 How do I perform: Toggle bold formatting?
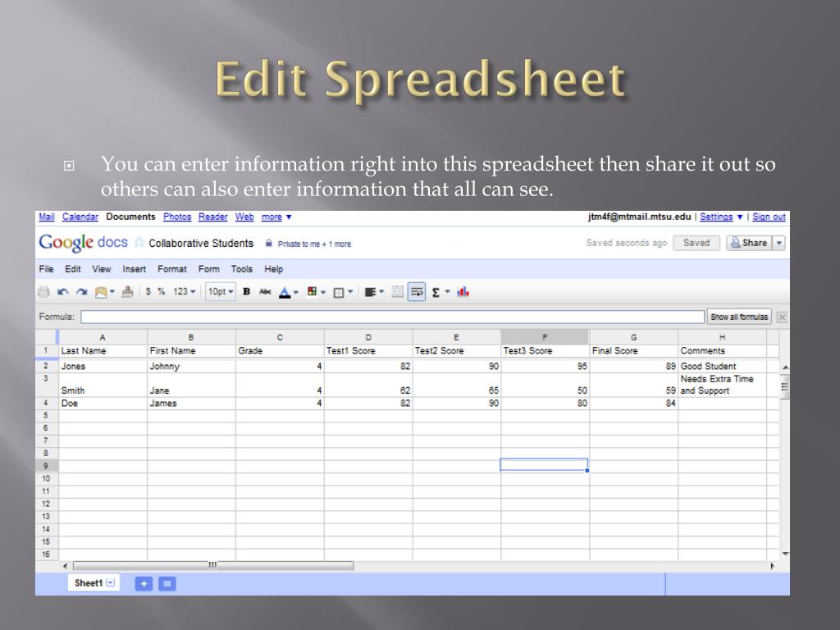pyautogui.click(x=246, y=291)
